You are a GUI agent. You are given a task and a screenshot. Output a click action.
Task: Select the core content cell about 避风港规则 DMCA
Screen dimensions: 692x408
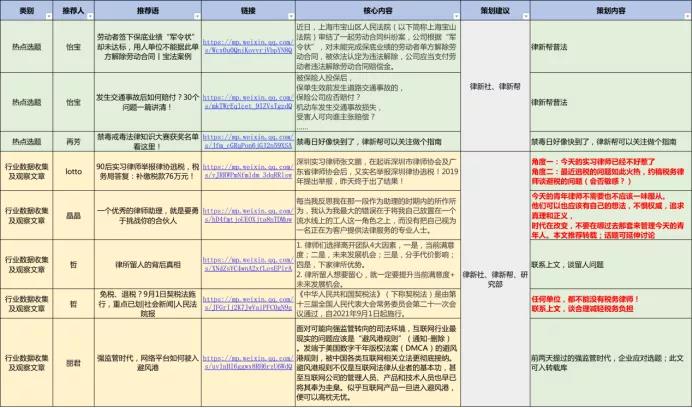[378, 363]
